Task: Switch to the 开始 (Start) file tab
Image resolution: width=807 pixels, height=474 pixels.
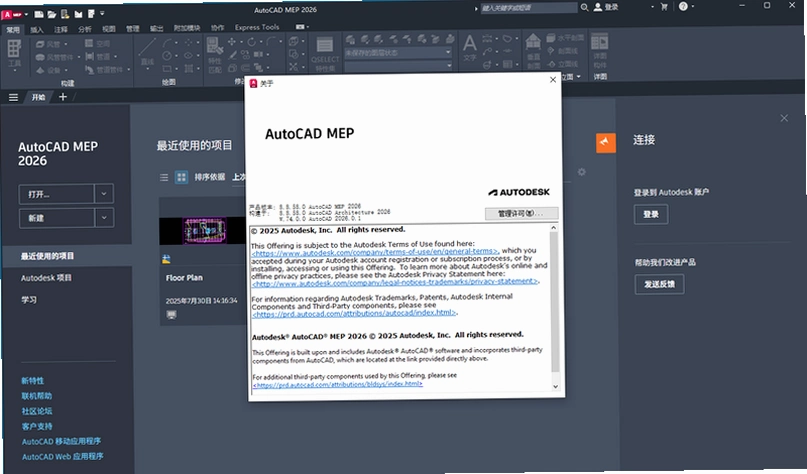Action: coord(38,97)
